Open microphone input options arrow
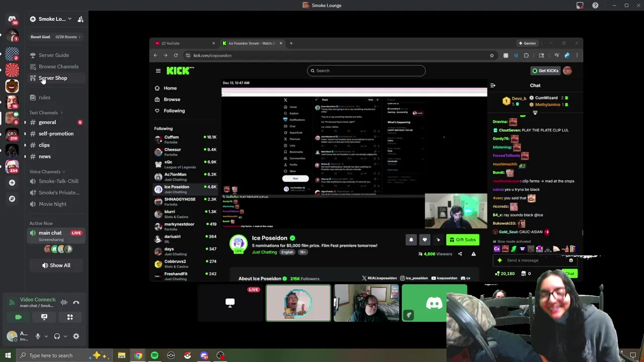This screenshot has width=644, height=362. (x=46, y=336)
